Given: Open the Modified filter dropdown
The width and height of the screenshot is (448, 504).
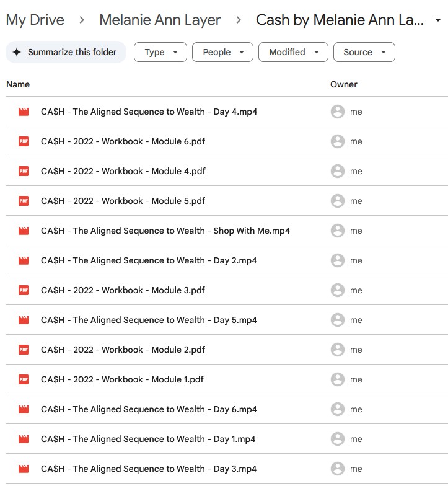Looking at the screenshot, I should click(x=293, y=53).
